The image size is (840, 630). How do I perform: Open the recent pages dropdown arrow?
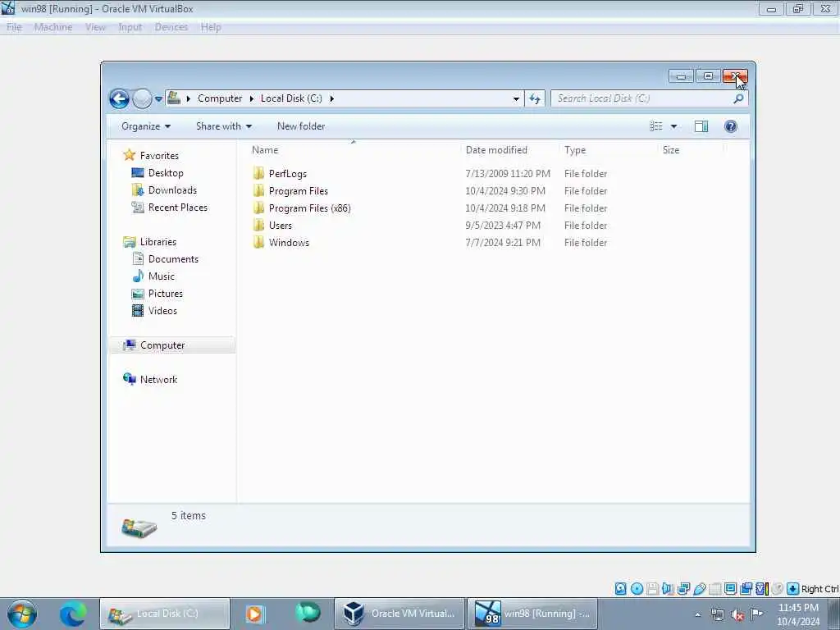[158, 99]
